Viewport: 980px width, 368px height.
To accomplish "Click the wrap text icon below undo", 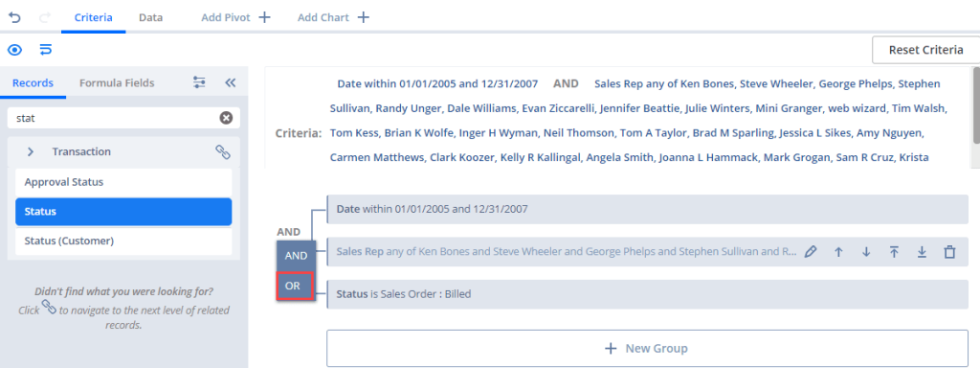I will pyautogui.click(x=46, y=50).
